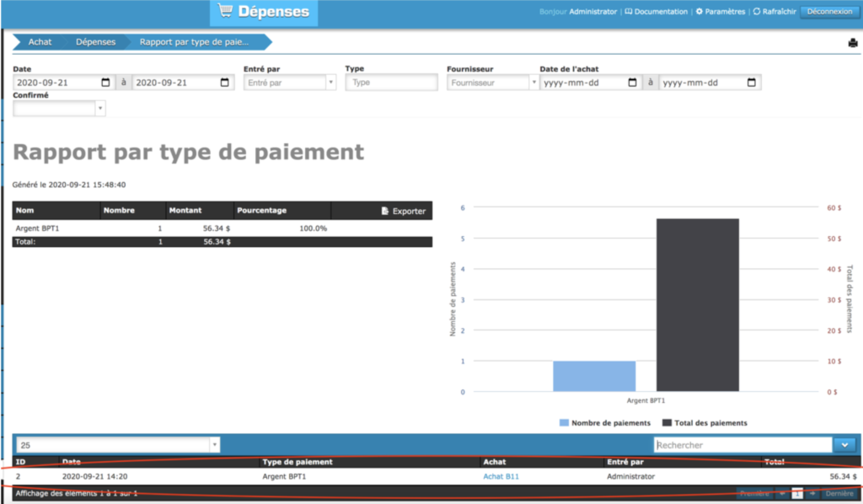This screenshot has width=863, height=504.
Task: Open calendar picker for end Date field
Action: click(x=224, y=83)
